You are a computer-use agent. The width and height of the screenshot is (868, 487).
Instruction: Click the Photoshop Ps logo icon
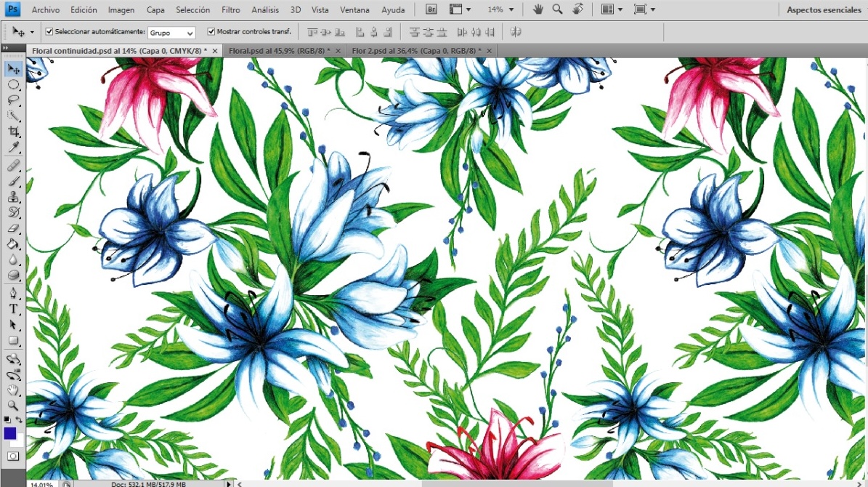pyautogui.click(x=12, y=9)
